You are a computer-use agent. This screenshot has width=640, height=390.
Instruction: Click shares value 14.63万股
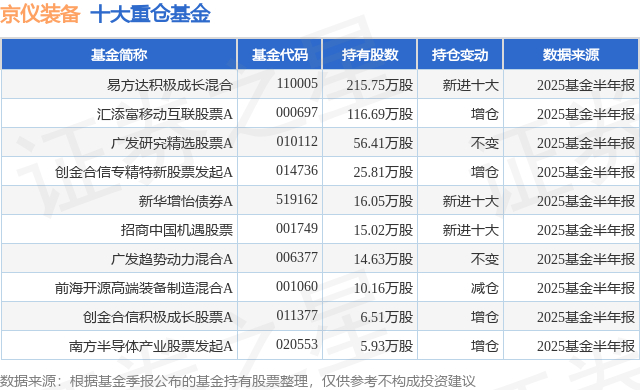pos(383,259)
